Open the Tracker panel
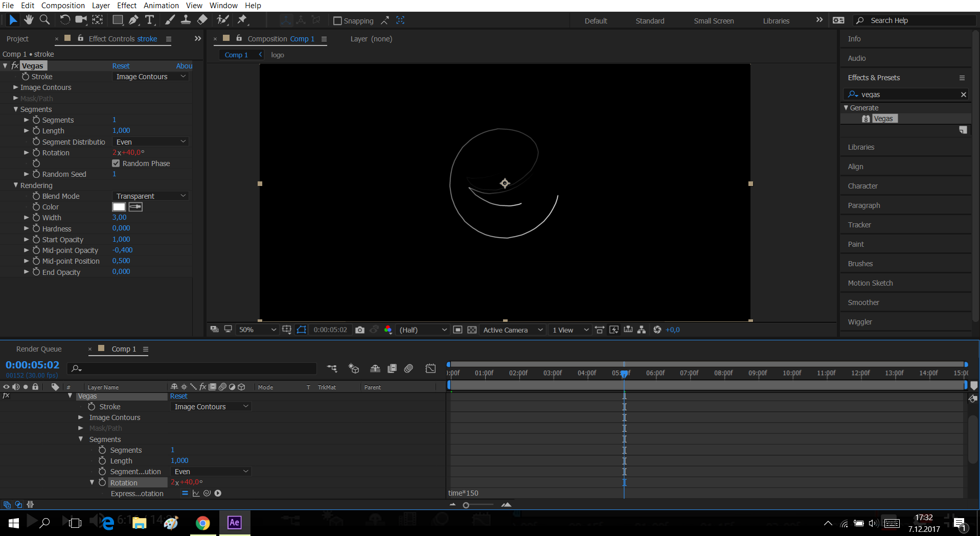980x536 pixels. [x=859, y=225]
